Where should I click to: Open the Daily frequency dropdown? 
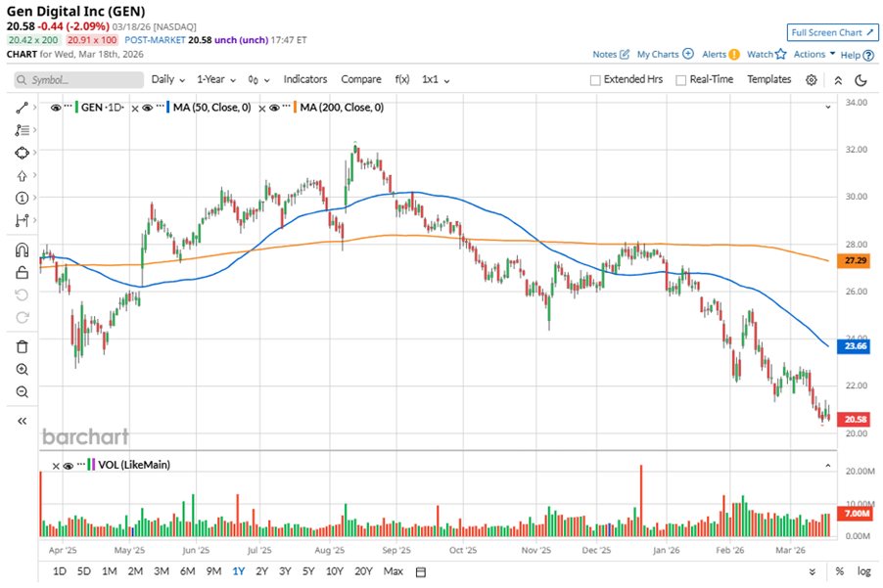click(x=167, y=79)
